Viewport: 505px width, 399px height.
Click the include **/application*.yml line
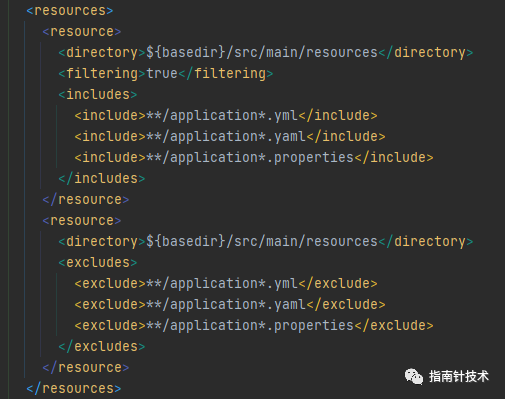(226, 115)
